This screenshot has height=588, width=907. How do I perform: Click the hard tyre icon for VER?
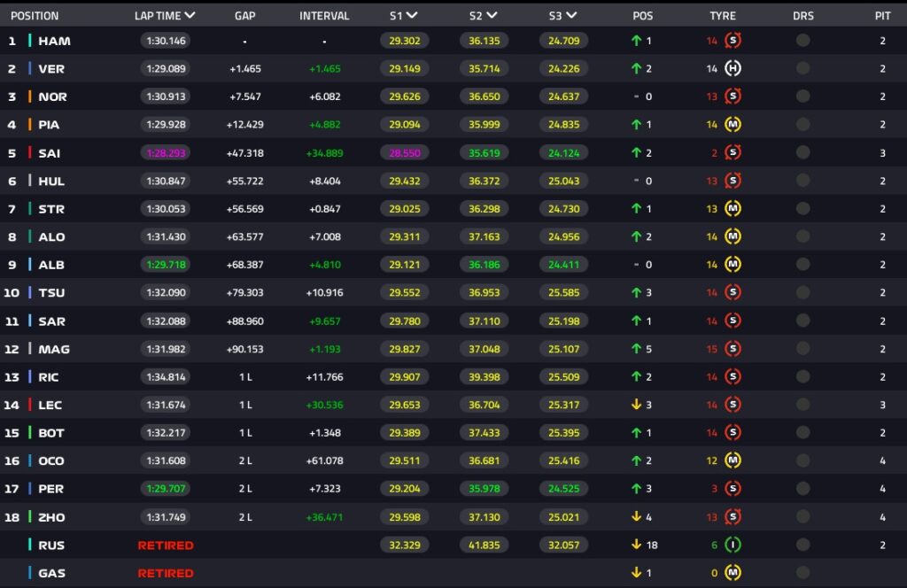[x=733, y=68]
